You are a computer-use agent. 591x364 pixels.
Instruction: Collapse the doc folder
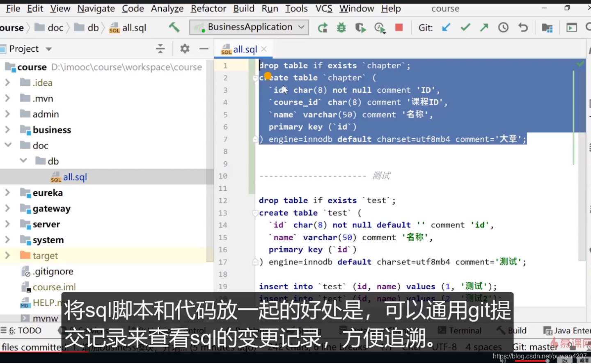[8, 145]
